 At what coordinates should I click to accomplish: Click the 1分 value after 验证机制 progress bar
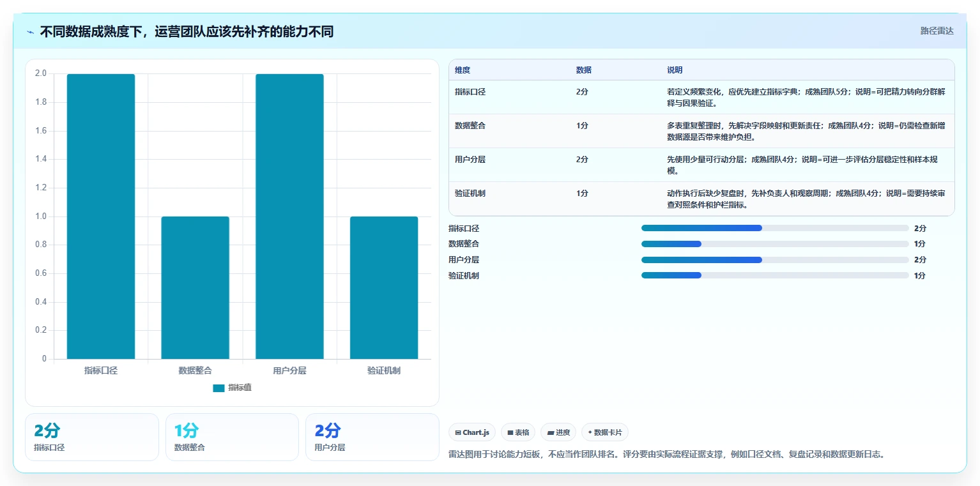(x=920, y=276)
